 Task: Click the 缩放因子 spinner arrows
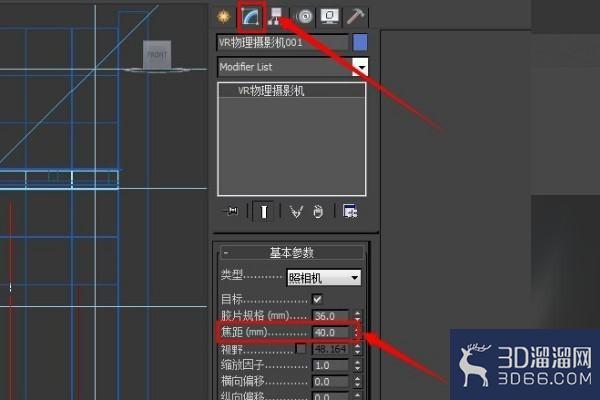coord(357,365)
